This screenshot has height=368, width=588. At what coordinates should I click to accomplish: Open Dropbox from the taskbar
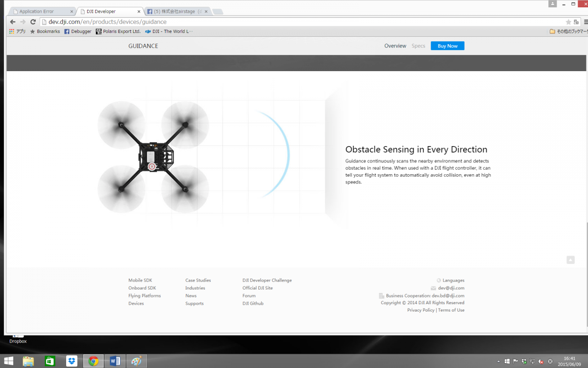[72, 361]
